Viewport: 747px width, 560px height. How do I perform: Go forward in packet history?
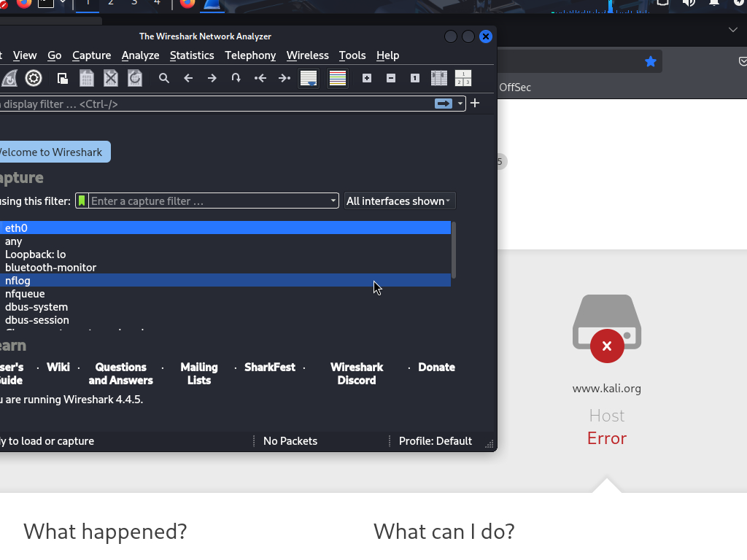point(212,78)
